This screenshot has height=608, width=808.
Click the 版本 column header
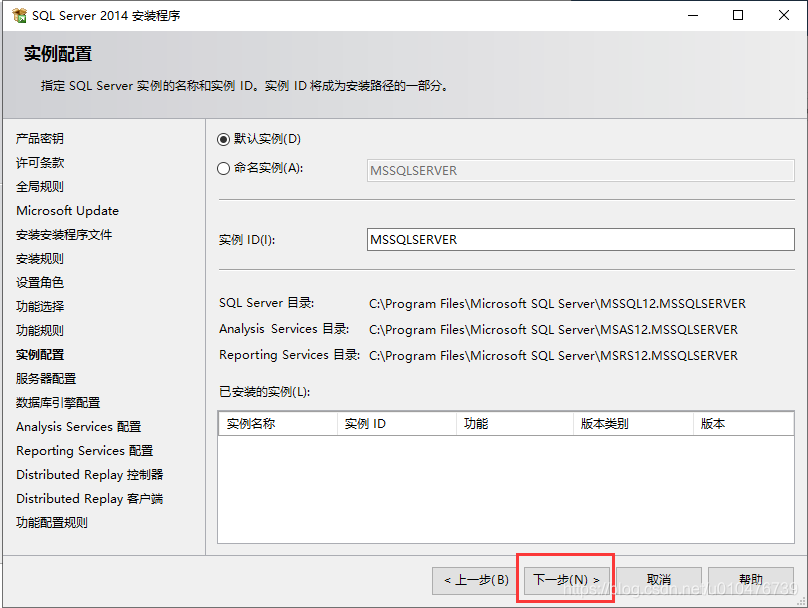(x=743, y=424)
